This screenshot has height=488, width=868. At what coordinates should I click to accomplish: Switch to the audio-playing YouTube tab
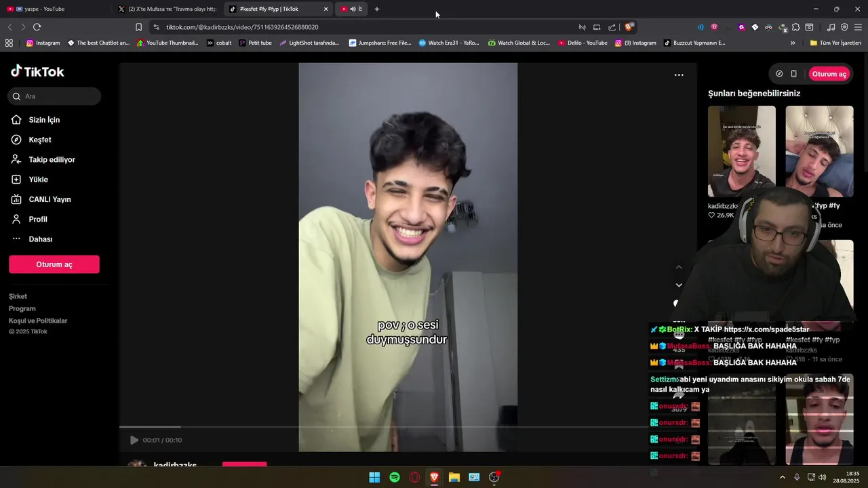[352, 9]
